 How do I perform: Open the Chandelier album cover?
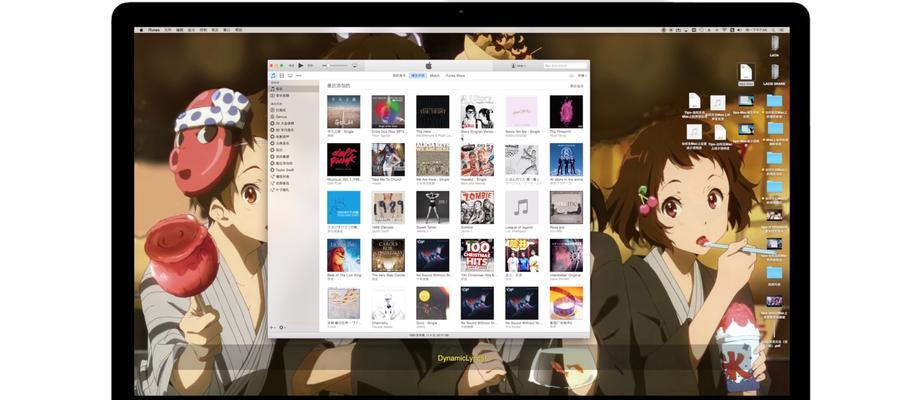tap(388, 303)
